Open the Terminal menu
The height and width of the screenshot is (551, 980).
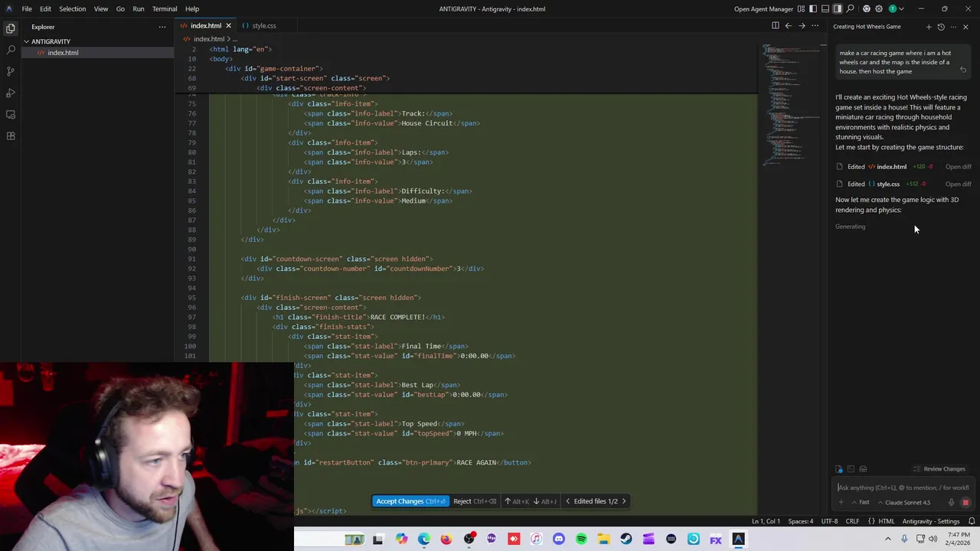click(x=165, y=9)
